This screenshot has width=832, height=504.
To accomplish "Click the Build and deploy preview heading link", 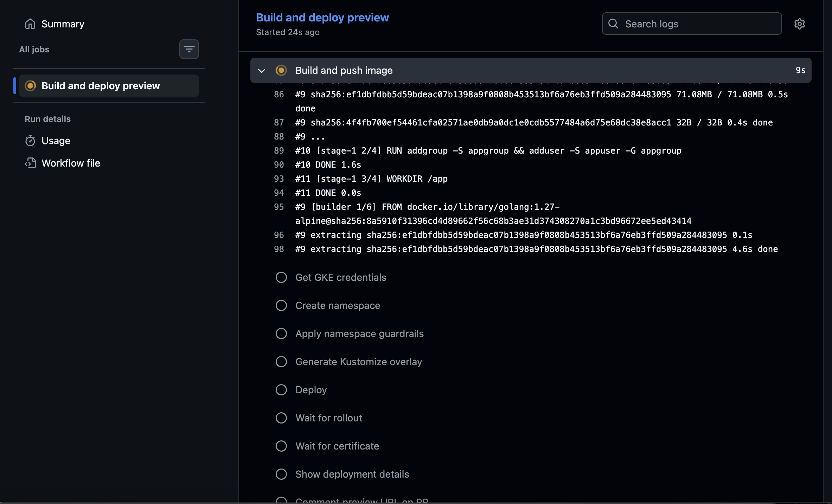I will point(322,17).
